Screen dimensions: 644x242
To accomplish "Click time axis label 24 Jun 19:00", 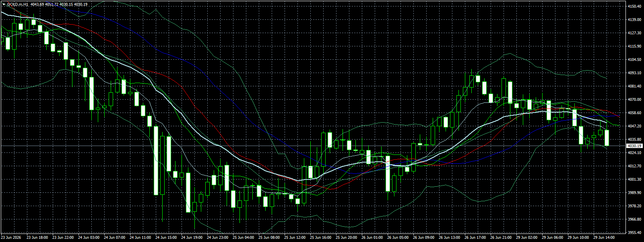I will [x=192, y=238].
